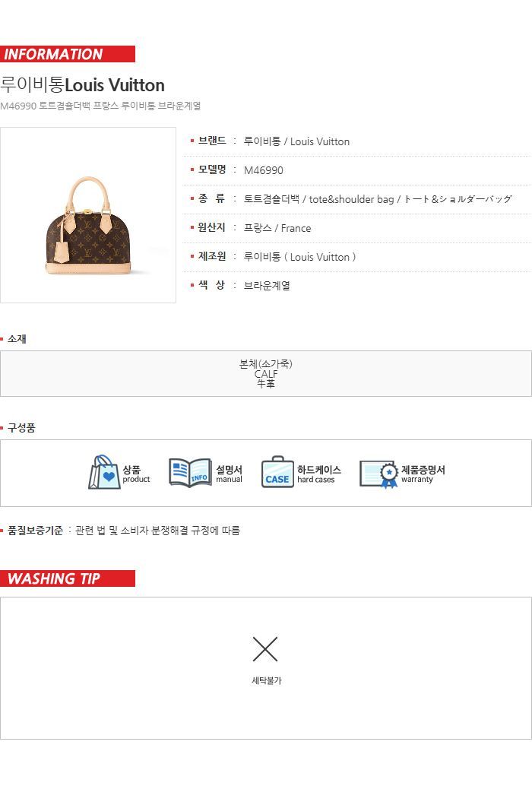
Task: Click the red INFORMATION banner
Action: point(68,54)
